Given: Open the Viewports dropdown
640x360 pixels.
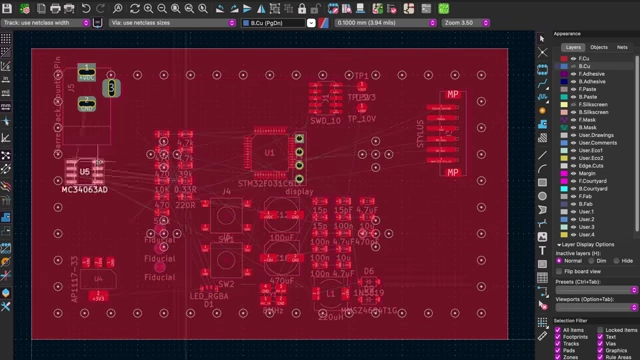Looking at the screenshot, I should coord(596,307).
